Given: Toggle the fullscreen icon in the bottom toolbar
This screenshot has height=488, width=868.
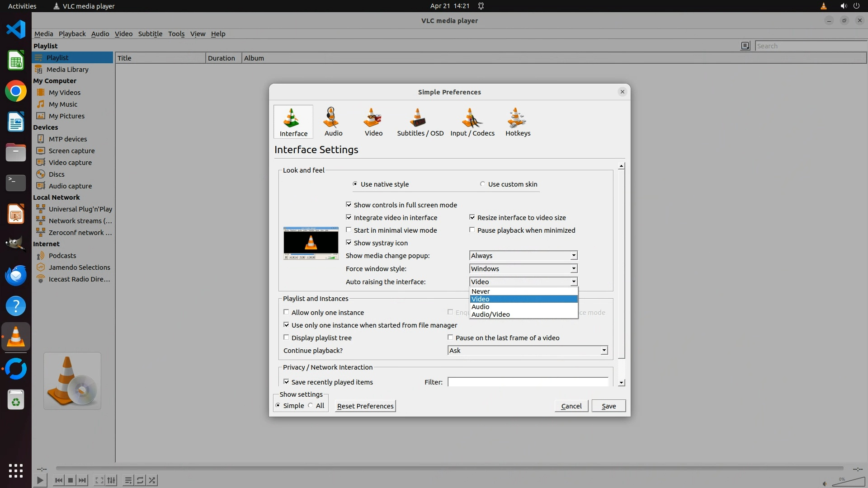Looking at the screenshot, I should (99, 480).
